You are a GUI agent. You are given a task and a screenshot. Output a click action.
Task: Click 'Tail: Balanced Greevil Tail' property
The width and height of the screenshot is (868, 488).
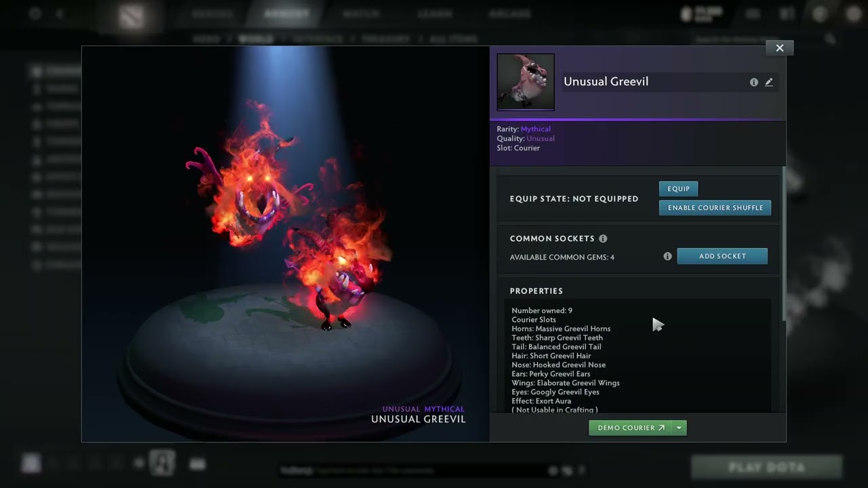point(556,346)
